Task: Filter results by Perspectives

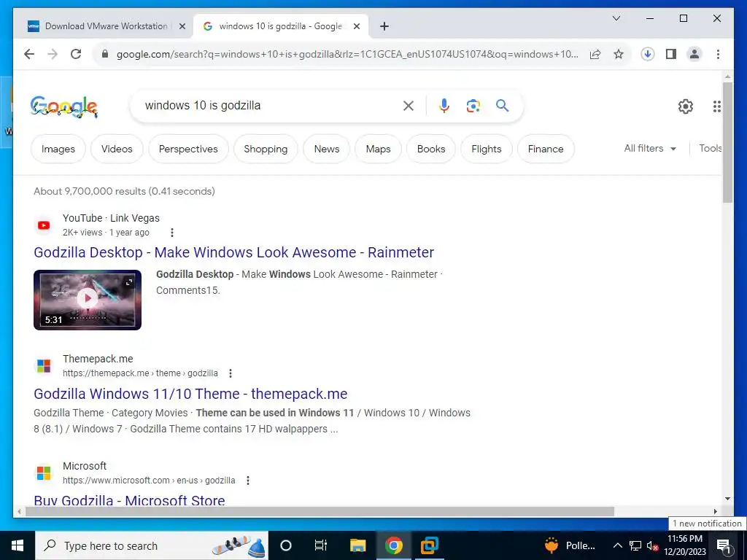Action: click(188, 149)
